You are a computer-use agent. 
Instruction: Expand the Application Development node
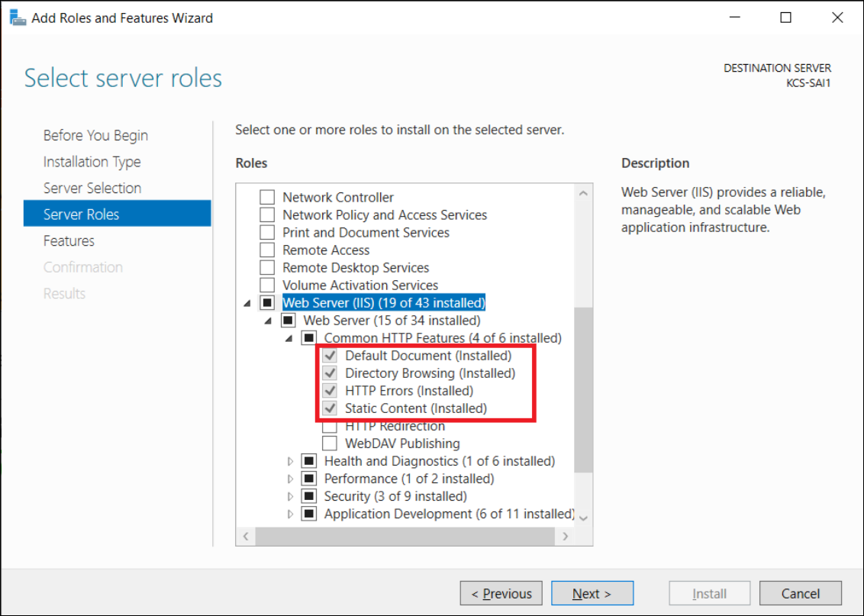pos(290,514)
